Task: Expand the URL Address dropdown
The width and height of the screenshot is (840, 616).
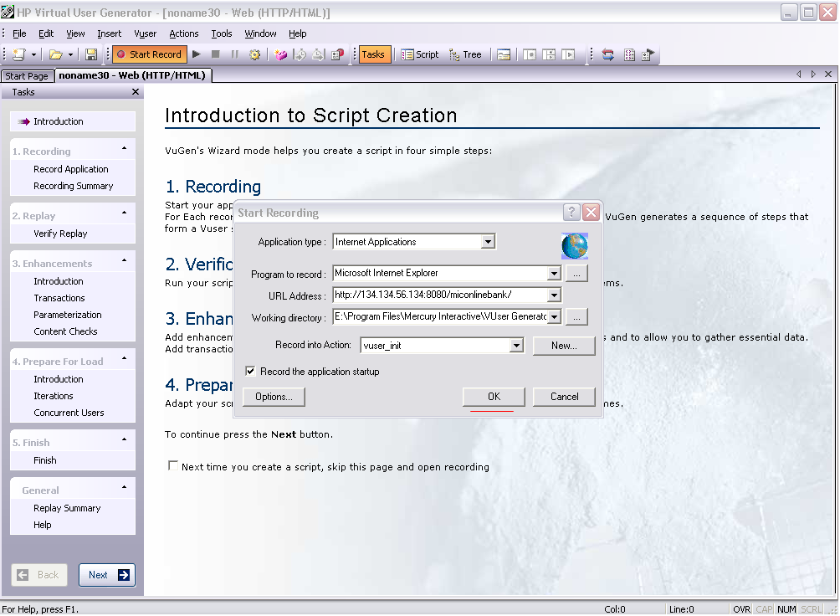Action: coord(554,295)
